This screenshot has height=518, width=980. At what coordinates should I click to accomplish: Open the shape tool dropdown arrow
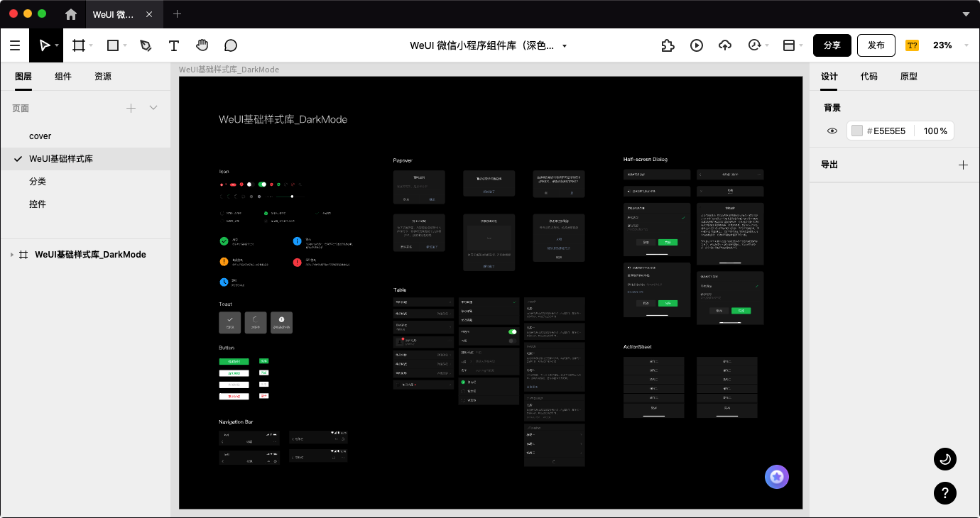125,45
